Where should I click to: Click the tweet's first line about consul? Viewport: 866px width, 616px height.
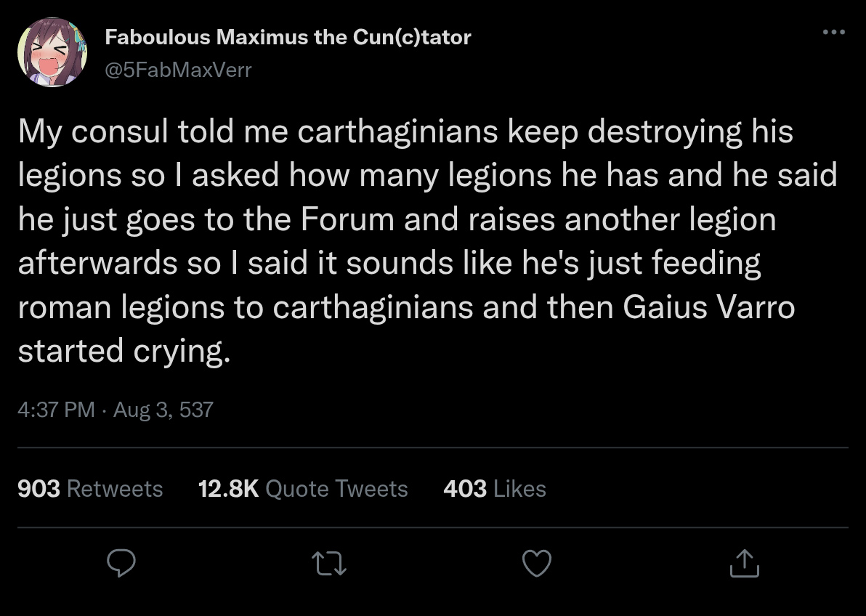[x=405, y=132]
